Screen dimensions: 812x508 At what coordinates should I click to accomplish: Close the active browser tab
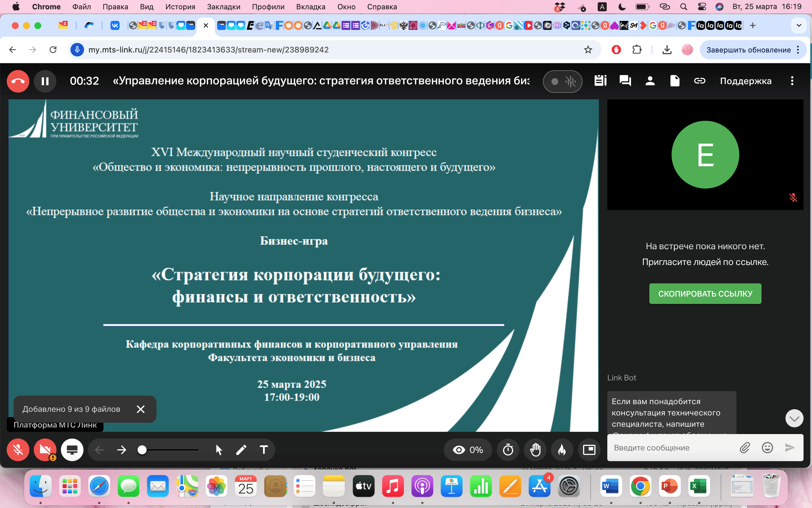[x=206, y=25]
